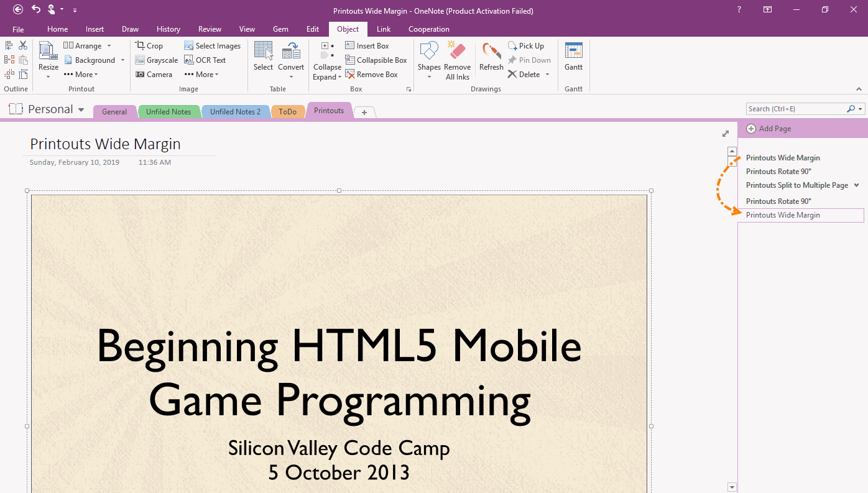Switch to the Cooperation ribbon tab
This screenshot has width=868, height=493.
tap(429, 29)
